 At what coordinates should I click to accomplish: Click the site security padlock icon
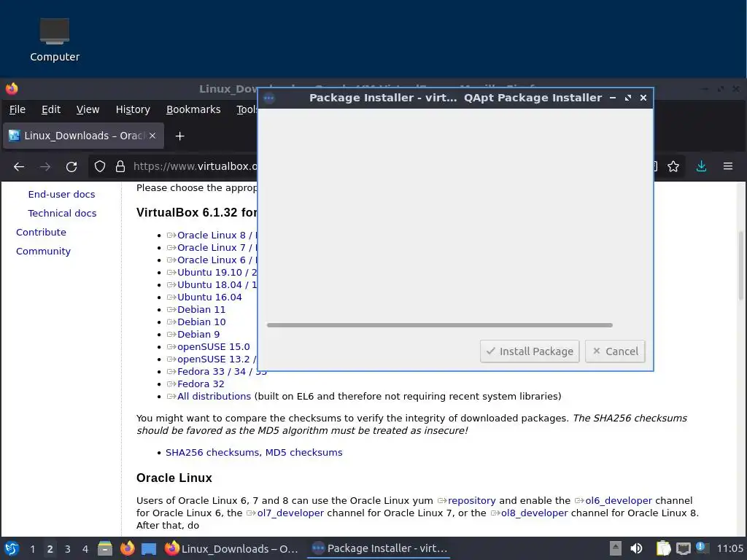click(120, 166)
